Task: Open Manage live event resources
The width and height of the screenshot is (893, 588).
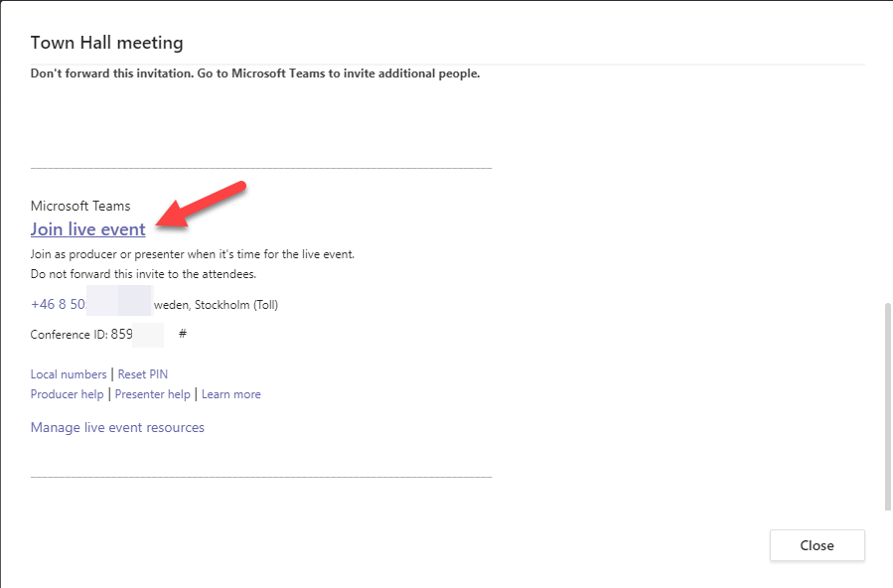Action: 117,427
